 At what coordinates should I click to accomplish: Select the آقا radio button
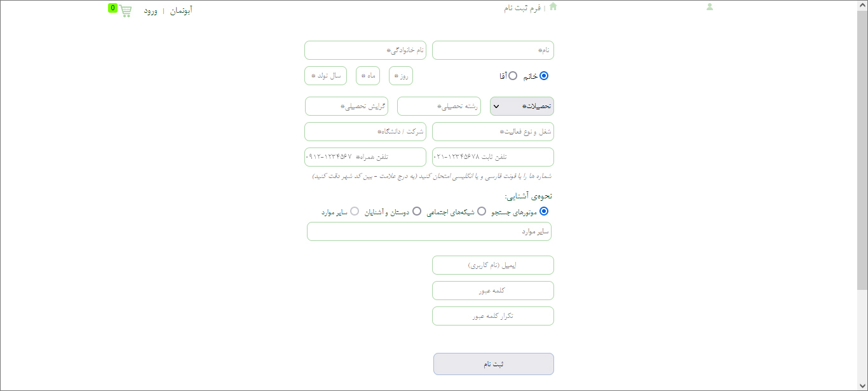tap(513, 76)
